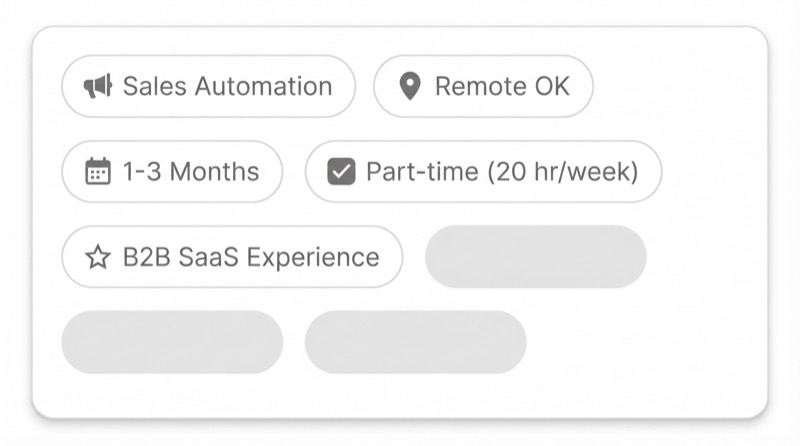Click the placeholder chip beside B2B SaaS Experience

click(535, 257)
